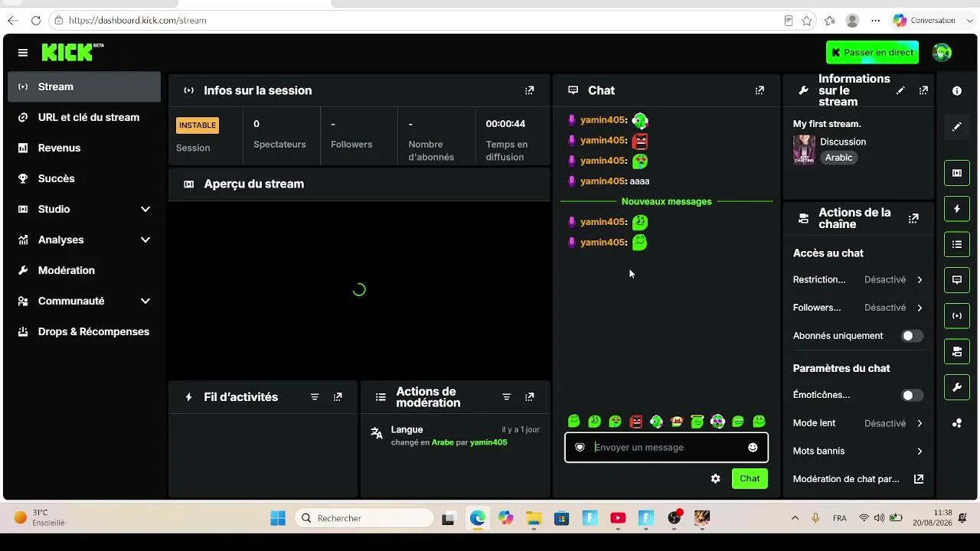The image size is (980, 551).
Task: Pop out the Fil d'activités panel
Action: 338,397
